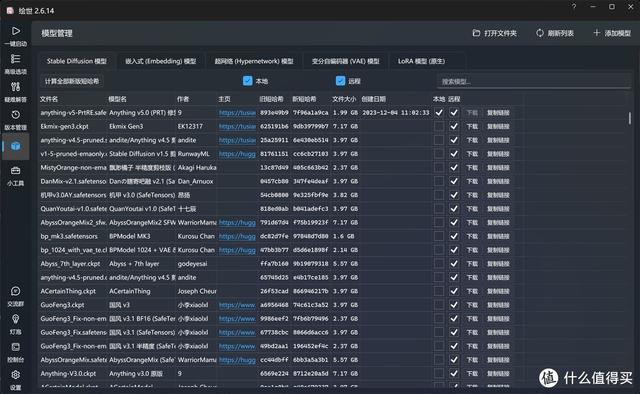
Task: Click 复制链接 for MistyOrange-non-ema row
Action: coord(498,168)
